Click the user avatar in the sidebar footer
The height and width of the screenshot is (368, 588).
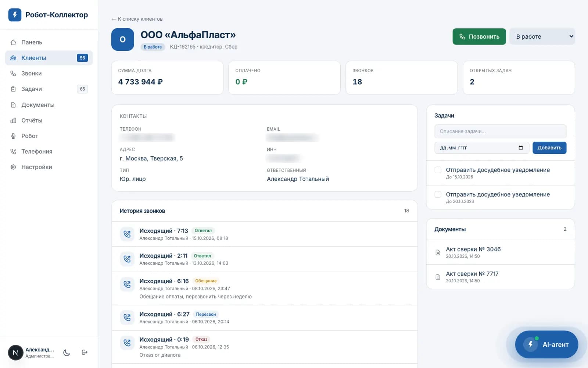tap(15, 353)
